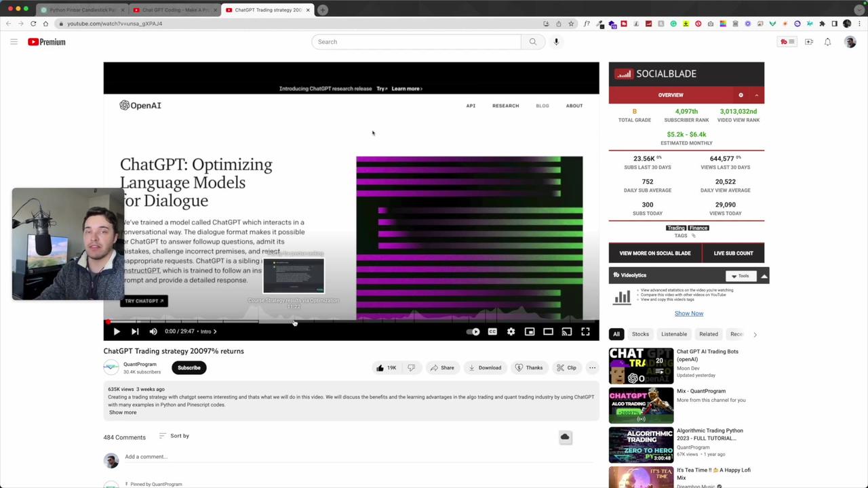Open the YouTube guide hamburger menu
This screenshot has width=868, height=488.
14,41
